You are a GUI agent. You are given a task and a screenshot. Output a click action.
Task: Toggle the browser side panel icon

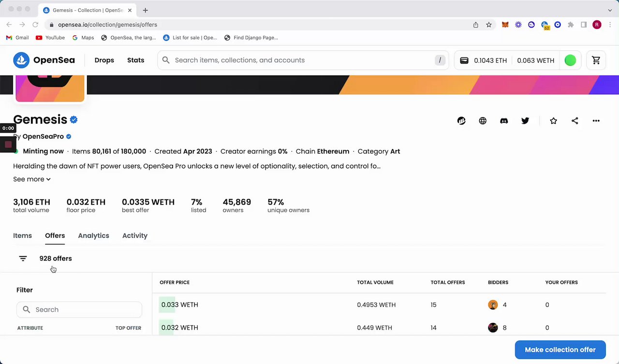(584, 25)
